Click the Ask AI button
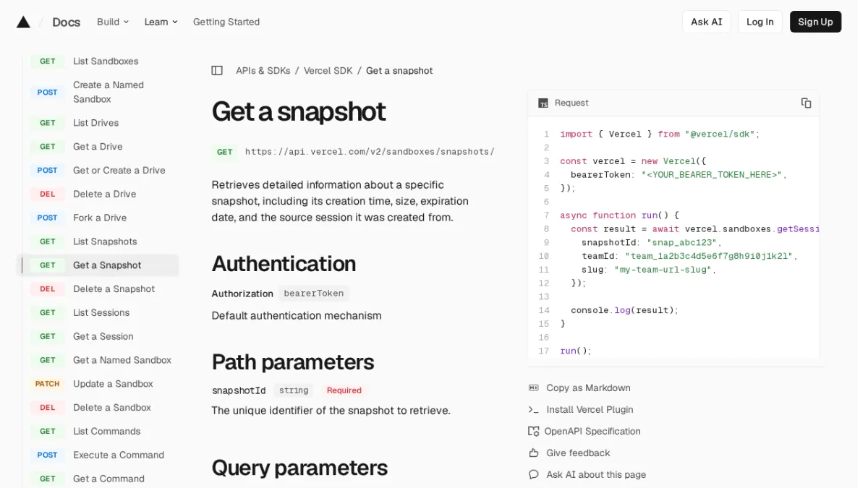 [707, 22]
